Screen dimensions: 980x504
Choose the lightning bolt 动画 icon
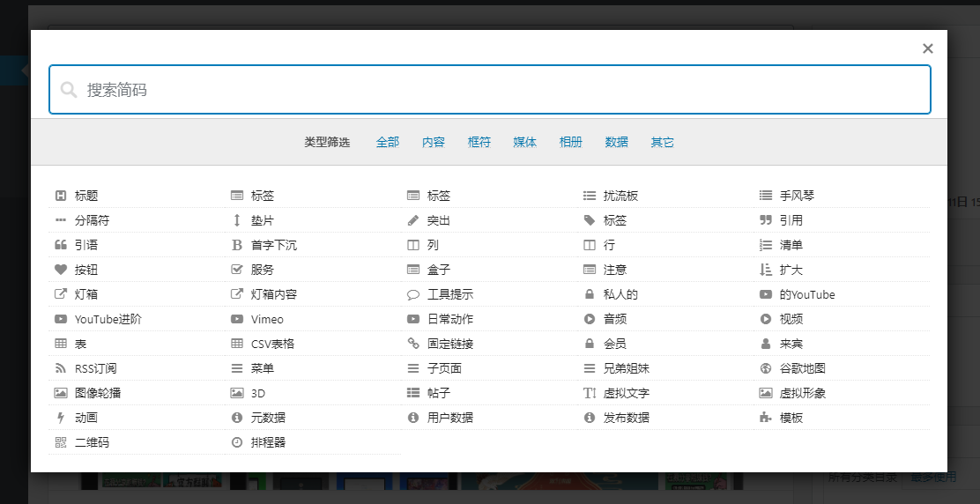[61, 418]
